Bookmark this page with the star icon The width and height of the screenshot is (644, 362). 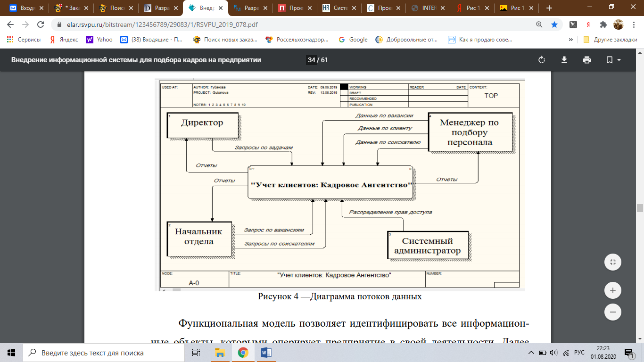tap(554, 25)
